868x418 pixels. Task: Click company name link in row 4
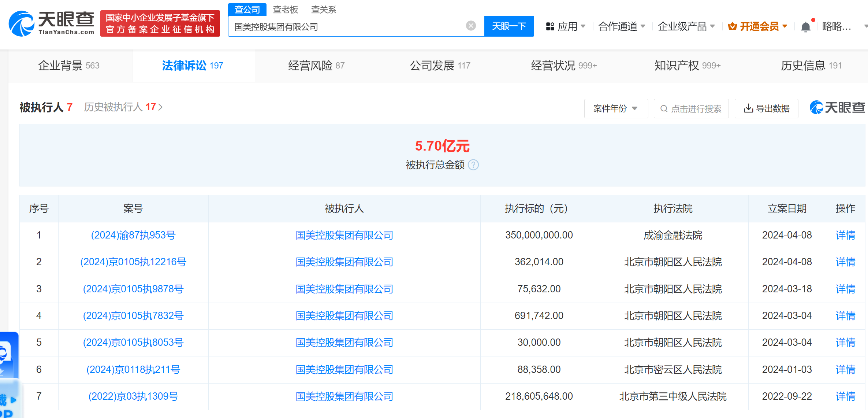click(x=344, y=316)
